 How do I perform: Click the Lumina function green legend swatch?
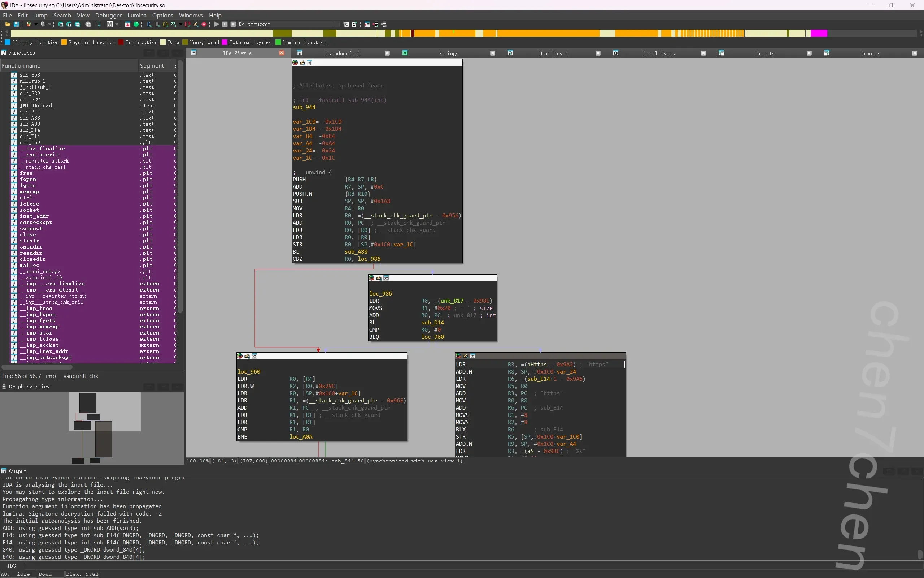click(278, 42)
